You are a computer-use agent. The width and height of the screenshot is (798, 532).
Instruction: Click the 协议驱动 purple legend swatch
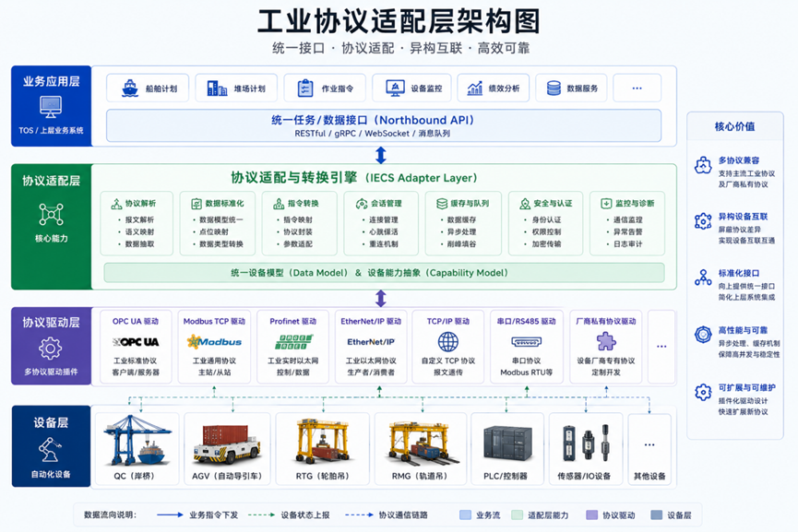(592, 514)
